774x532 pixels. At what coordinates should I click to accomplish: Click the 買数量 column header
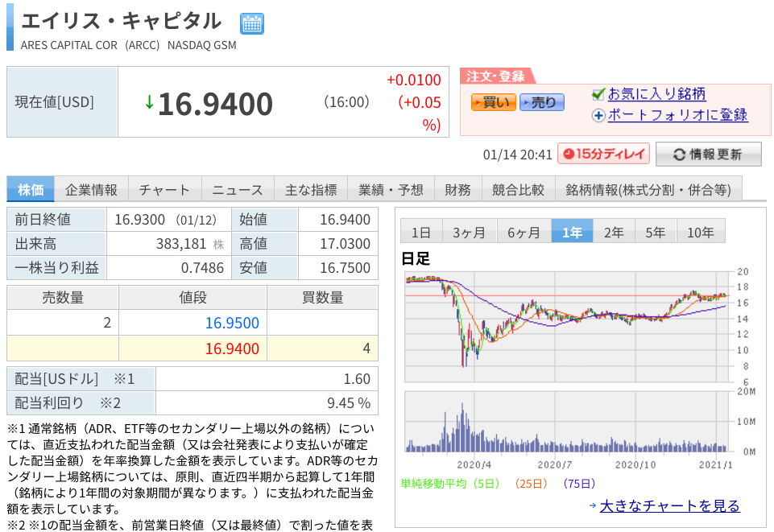[322, 298]
